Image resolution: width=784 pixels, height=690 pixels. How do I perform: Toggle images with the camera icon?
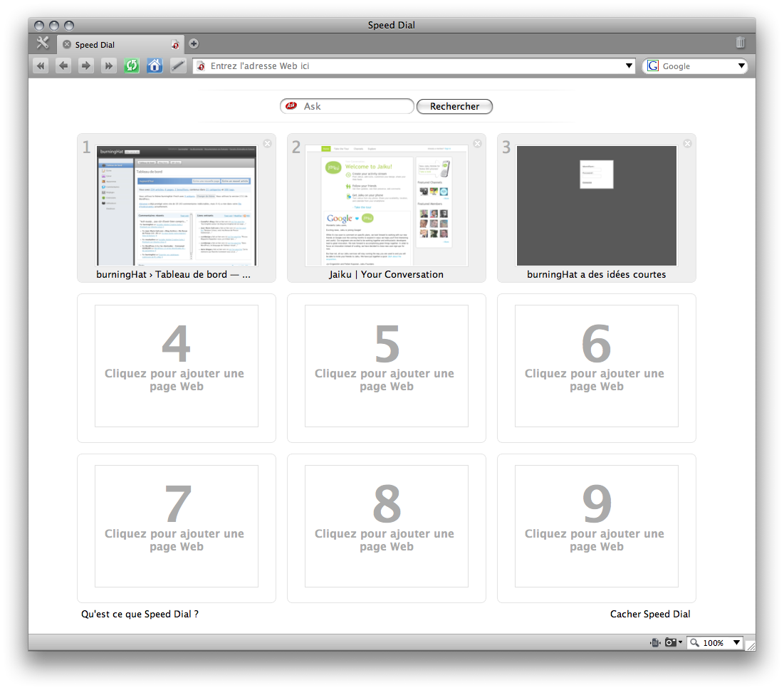click(671, 642)
